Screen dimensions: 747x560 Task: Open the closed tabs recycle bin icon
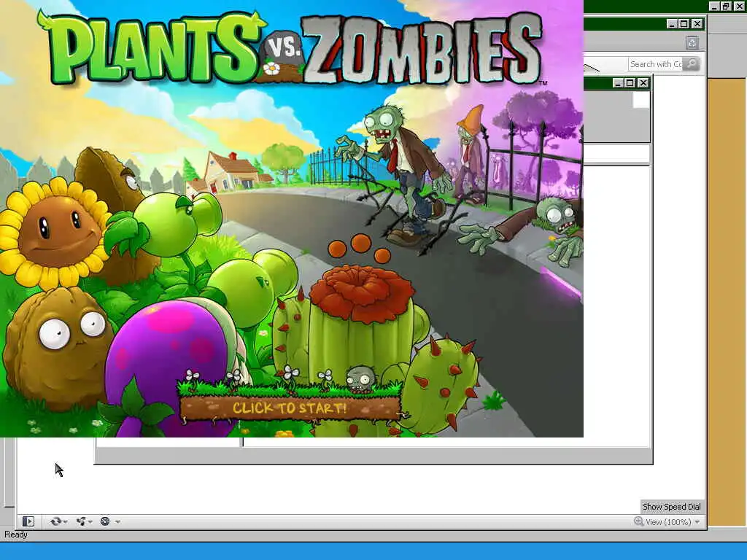[692, 43]
